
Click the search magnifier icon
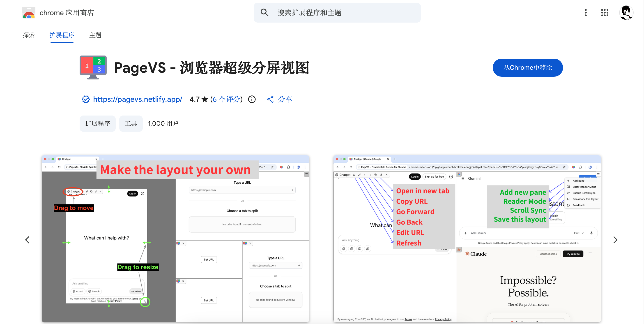(264, 12)
